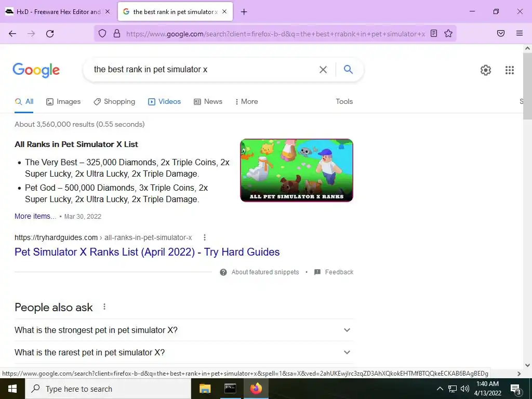532x399 pixels.
Task: Open File Explorer from taskbar
Action: coord(205,389)
